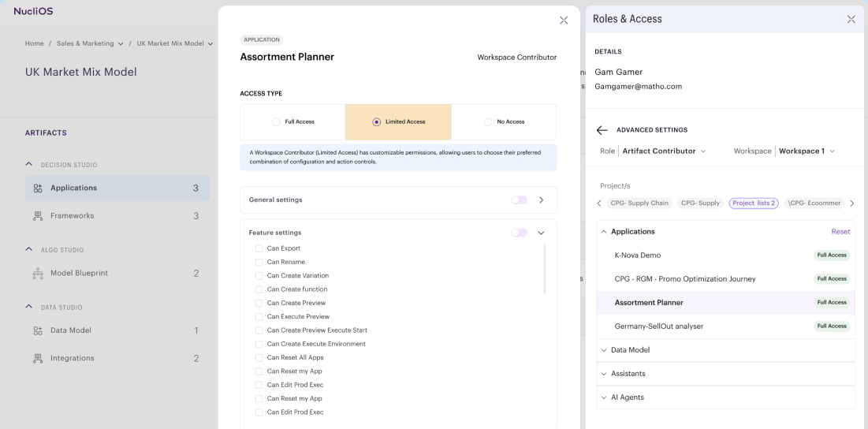The image size is (868, 429).
Task: Check the Can Execute Preview checkbox
Action: [259, 317]
